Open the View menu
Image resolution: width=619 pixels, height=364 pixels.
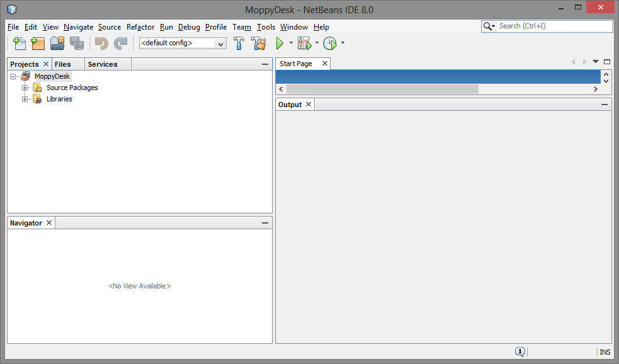(x=50, y=27)
